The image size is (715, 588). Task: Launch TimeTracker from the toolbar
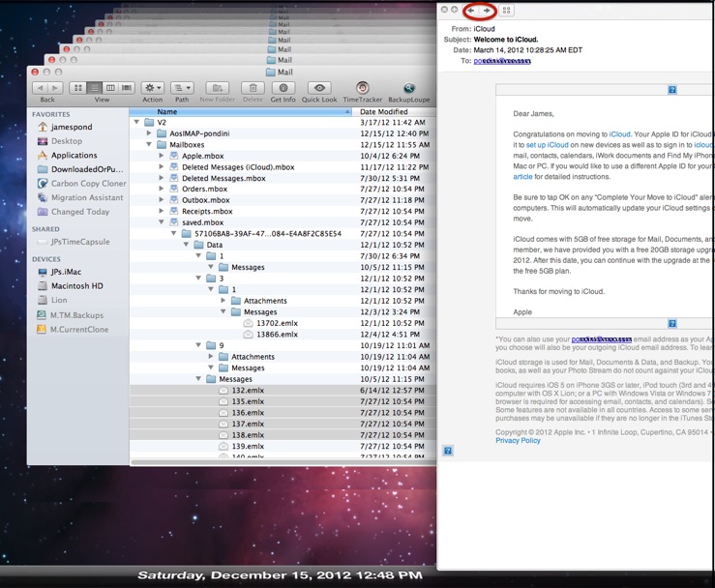click(363, 87)
